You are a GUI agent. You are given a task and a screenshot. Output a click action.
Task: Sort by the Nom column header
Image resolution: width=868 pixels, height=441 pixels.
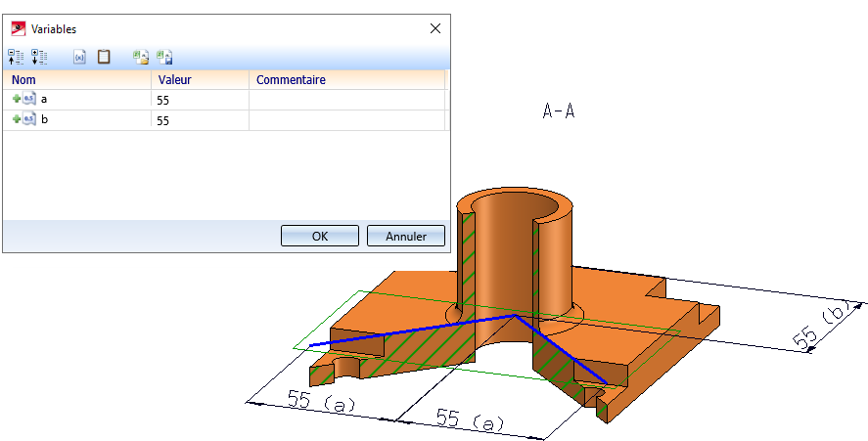tap(76, 79)
